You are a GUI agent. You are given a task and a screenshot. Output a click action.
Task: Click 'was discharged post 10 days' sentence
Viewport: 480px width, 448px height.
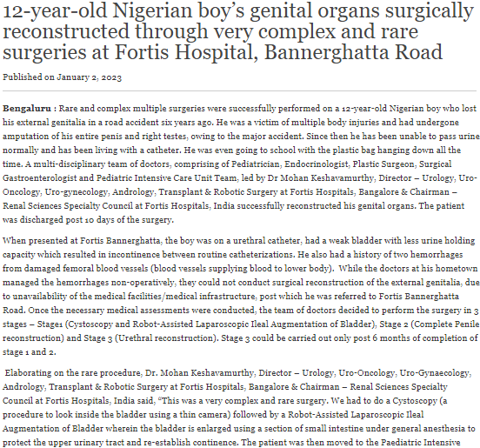88,220
